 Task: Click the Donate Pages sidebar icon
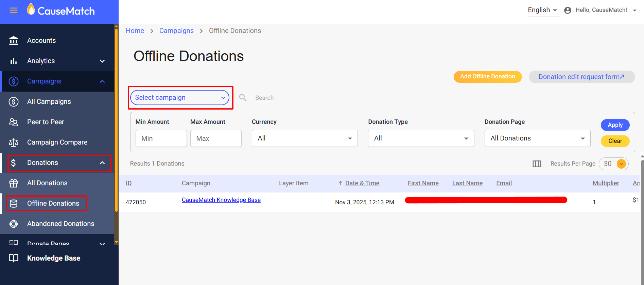(x=14, y=242)
